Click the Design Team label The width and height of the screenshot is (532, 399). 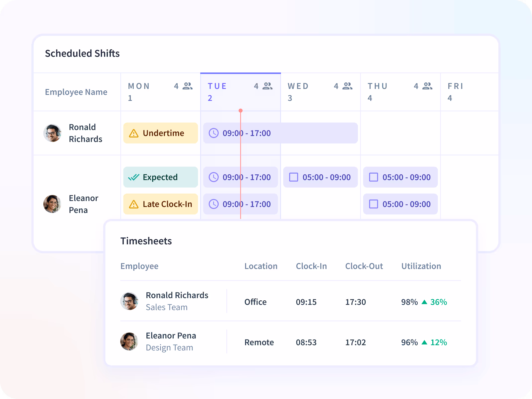click(x=170, y=348)
